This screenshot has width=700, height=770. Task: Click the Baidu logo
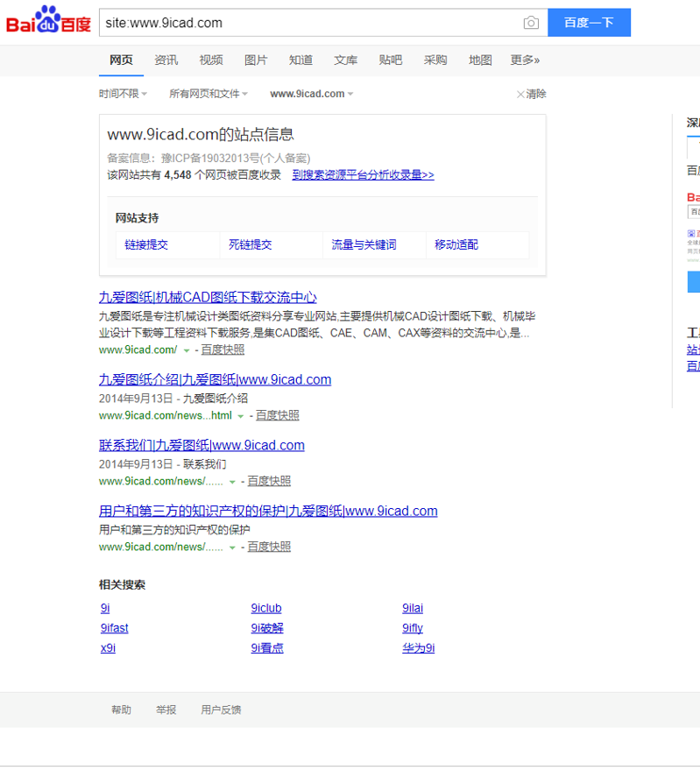pyautogui.click(x=48, y=20)
